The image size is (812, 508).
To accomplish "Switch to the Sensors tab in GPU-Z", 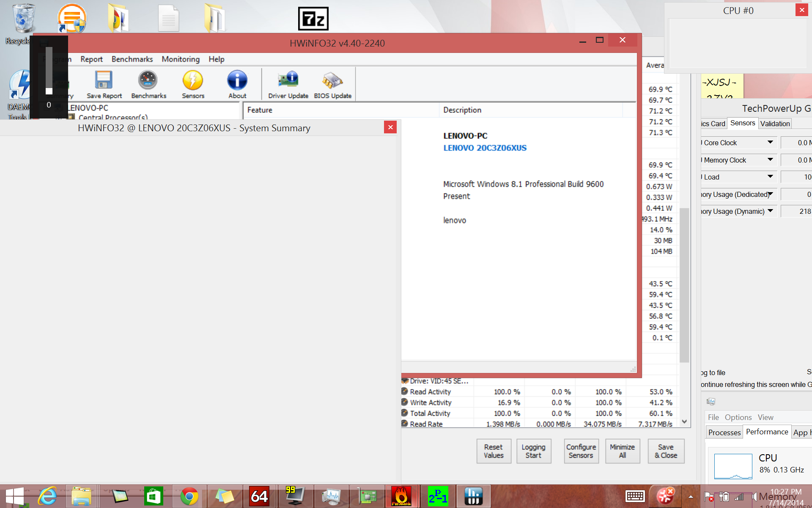I will [x=742, y=123].
